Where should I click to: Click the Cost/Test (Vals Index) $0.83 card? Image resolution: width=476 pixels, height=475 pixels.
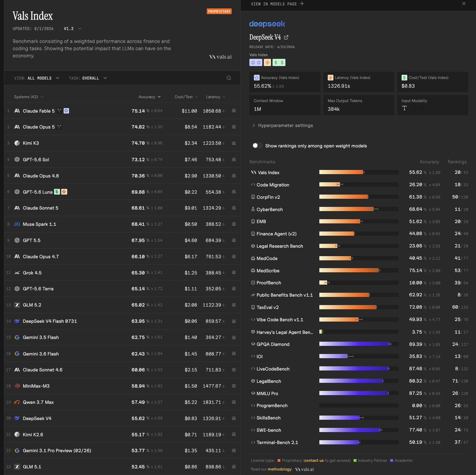click(x=432, y=82)
